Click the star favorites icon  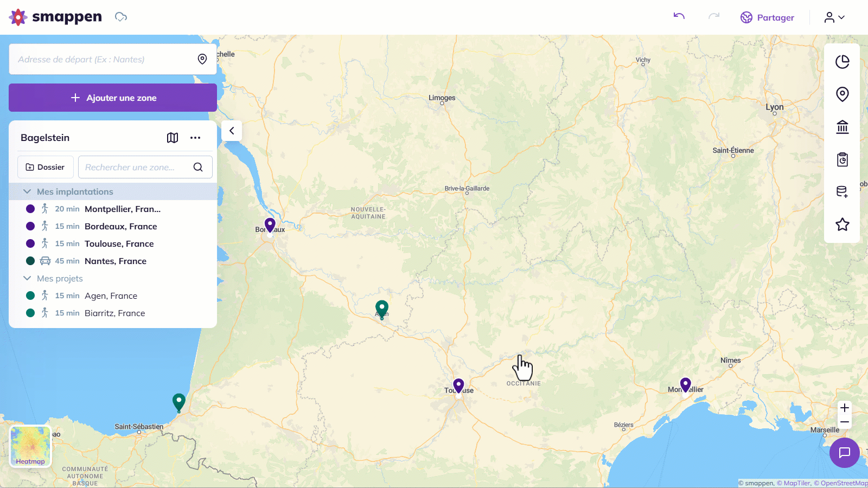(x=842, y=224)
